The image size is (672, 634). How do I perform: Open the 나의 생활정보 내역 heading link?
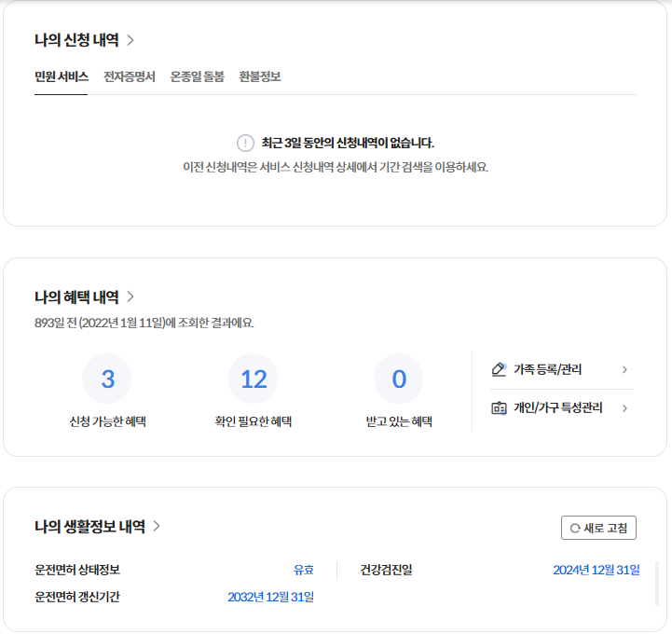coord(90,527)
